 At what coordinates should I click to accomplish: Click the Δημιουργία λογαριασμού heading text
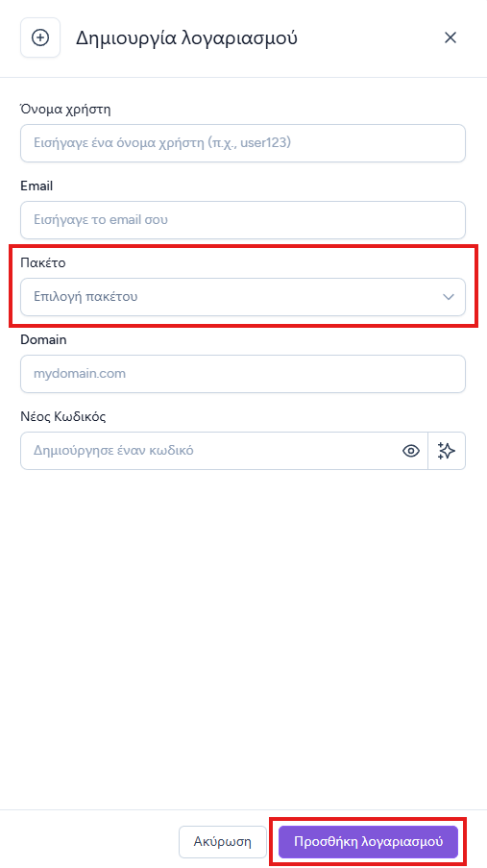click(186, 38)
